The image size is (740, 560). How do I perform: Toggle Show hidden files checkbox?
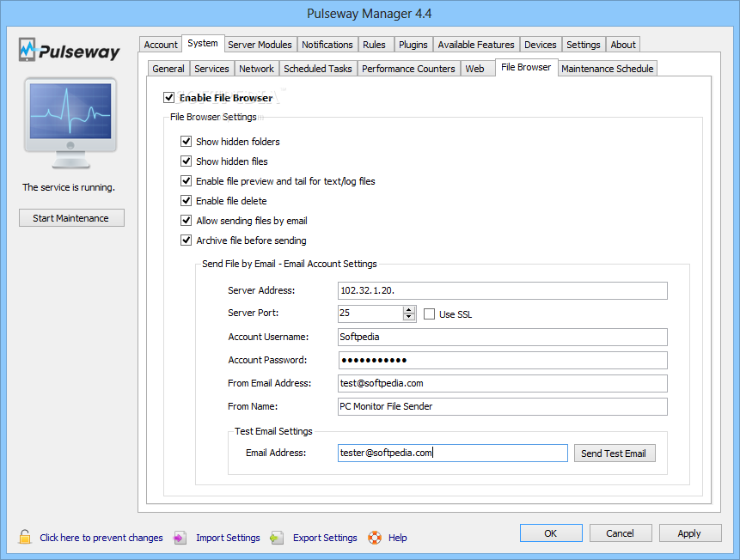[186, 161]
